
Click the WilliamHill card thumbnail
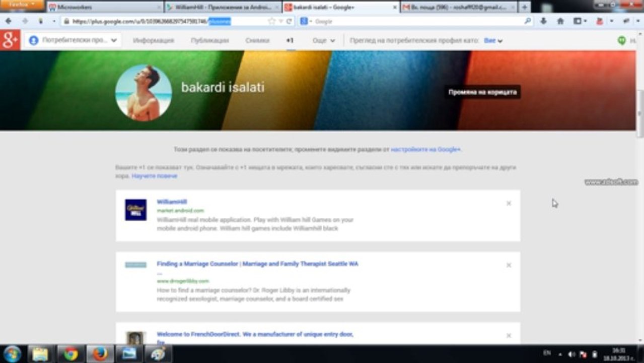coord(135,210)
